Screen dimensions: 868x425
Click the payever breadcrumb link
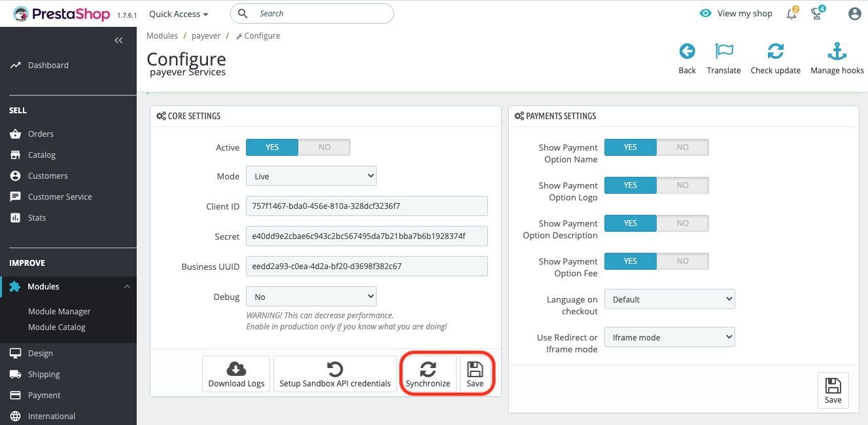(x=206, y=36)
